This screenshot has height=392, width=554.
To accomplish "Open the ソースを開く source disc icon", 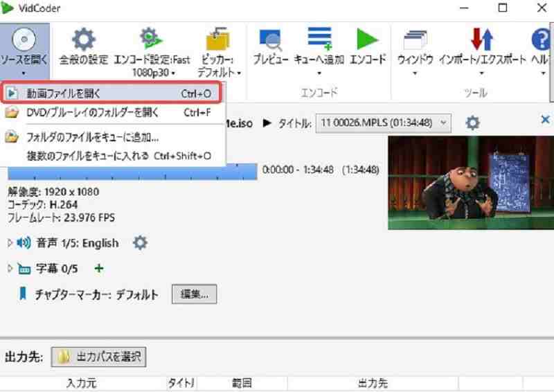I will pyautogui.click(x=24, y=39).
